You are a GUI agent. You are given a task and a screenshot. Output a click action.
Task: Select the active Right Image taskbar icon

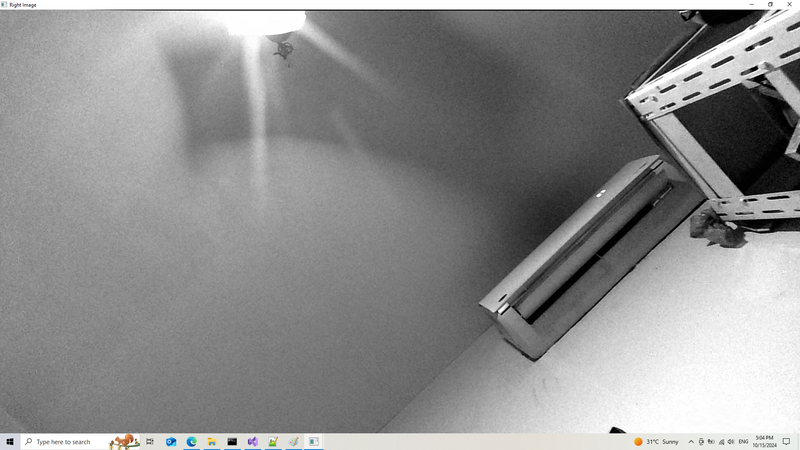click(313, 441)
